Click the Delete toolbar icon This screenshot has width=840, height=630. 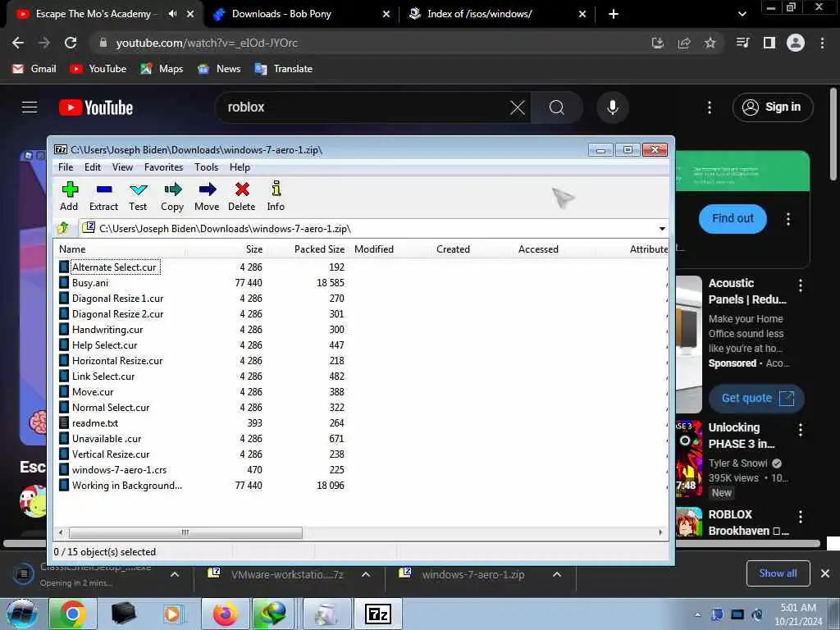[x=242, y=196]
